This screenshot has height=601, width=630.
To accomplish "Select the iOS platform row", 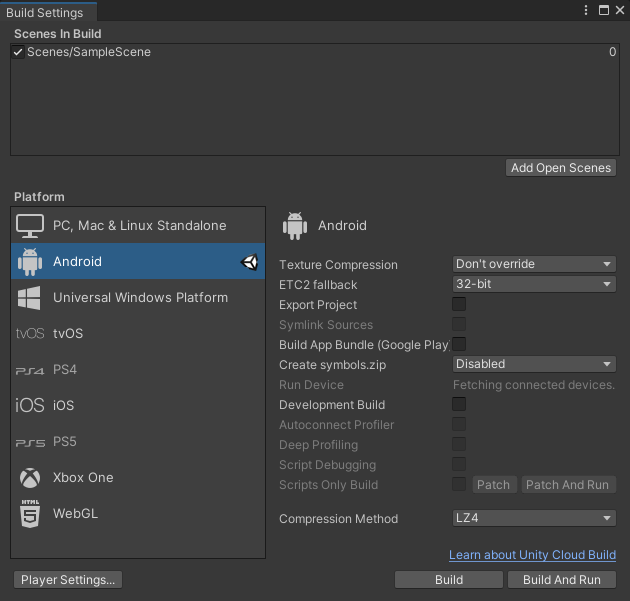I will [138, 405].
